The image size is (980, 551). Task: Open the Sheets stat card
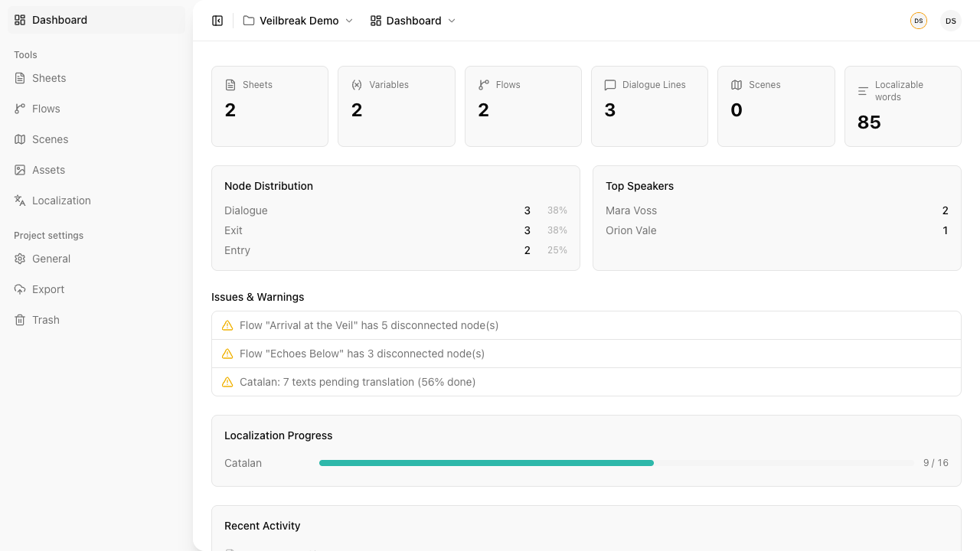(269, 106)
